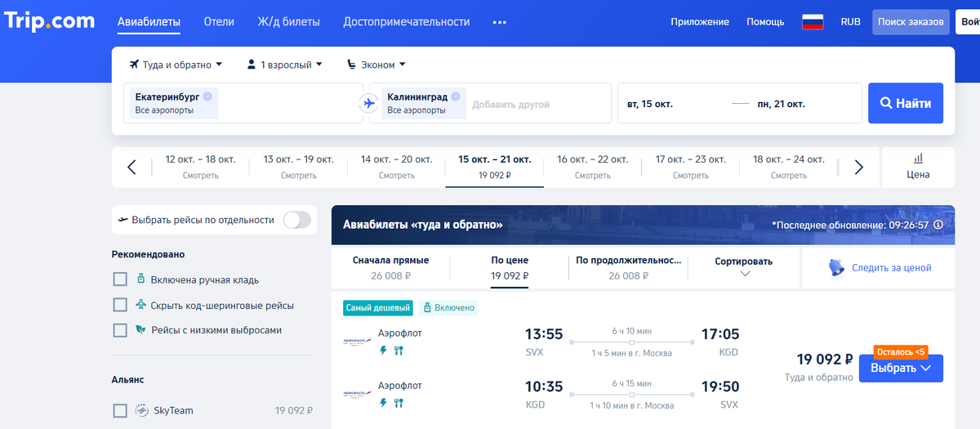Viewport: 980px width, 429px height.
Task: Sort by По цене tab
Action: tap(510, 268)
